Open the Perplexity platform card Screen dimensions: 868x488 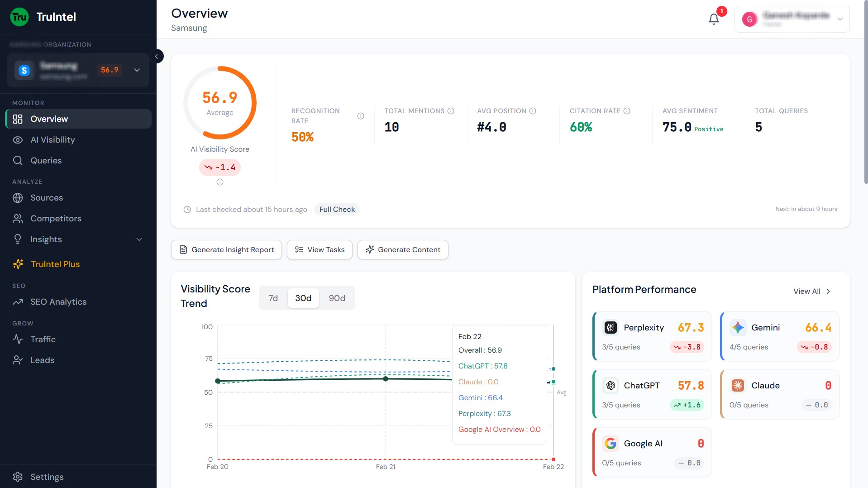[652, 336]
